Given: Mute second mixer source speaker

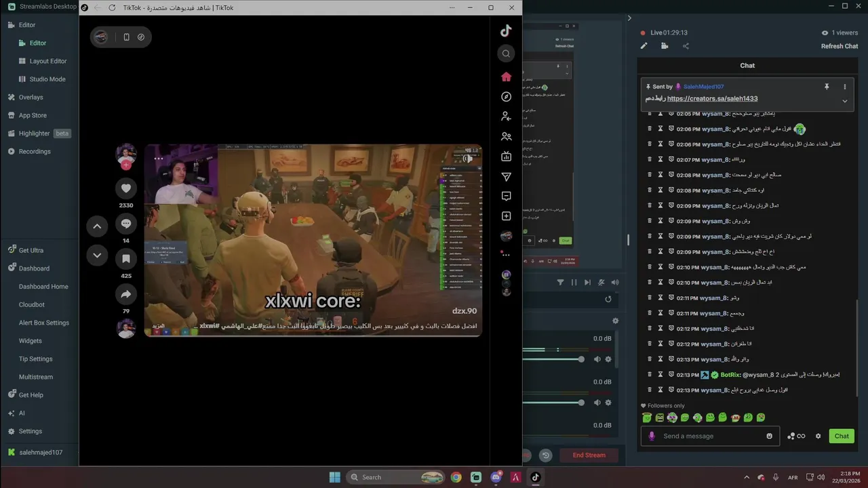Looking at the screenshot, I should pyautogui.click(x=597, y=403).
